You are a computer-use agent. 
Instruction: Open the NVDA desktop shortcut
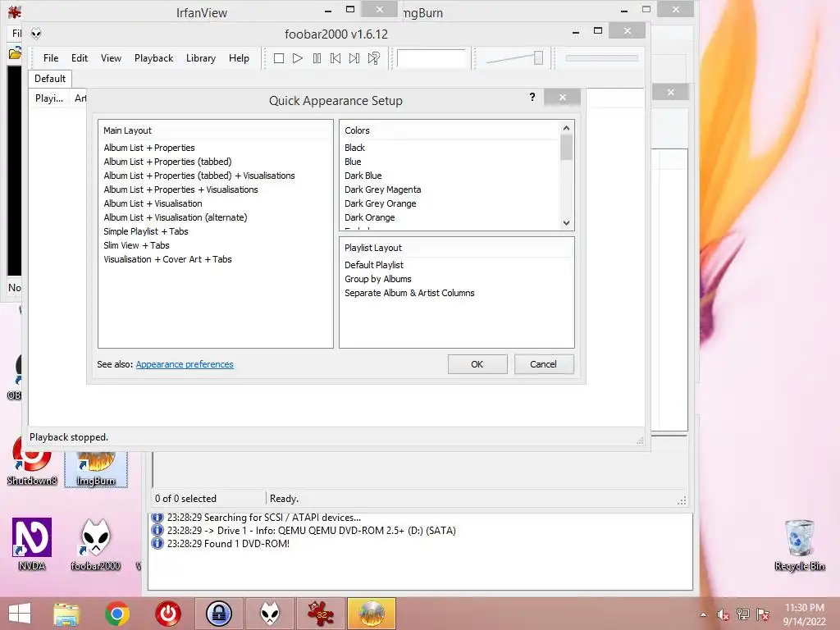(x=32, y=544)
